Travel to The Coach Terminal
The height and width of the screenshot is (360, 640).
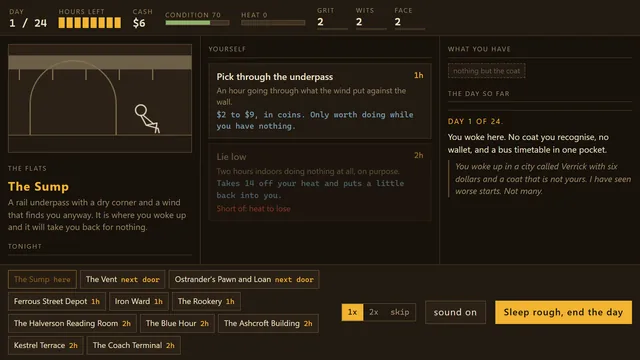(133, 345)
